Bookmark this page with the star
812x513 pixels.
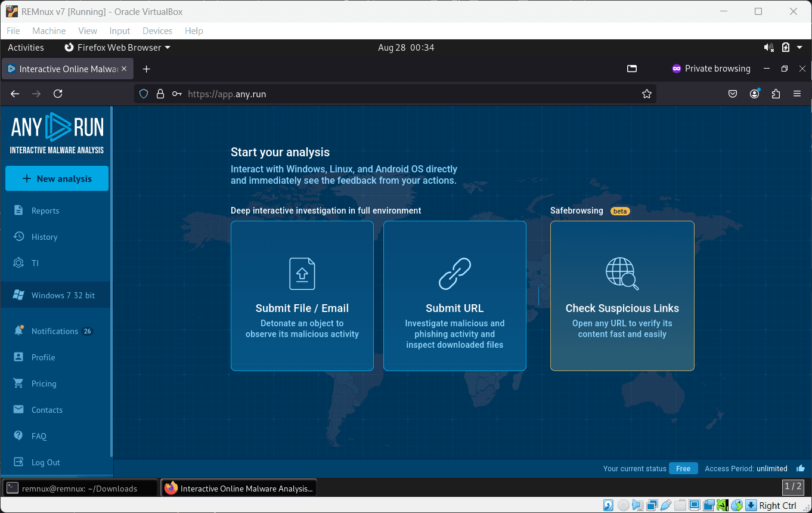(x=647, y=94)
